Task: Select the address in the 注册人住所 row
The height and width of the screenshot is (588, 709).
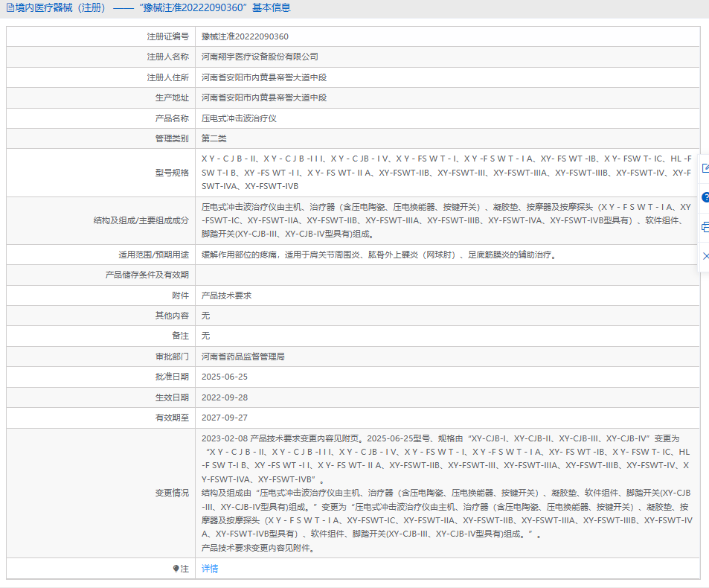Action: click(264, 77)
